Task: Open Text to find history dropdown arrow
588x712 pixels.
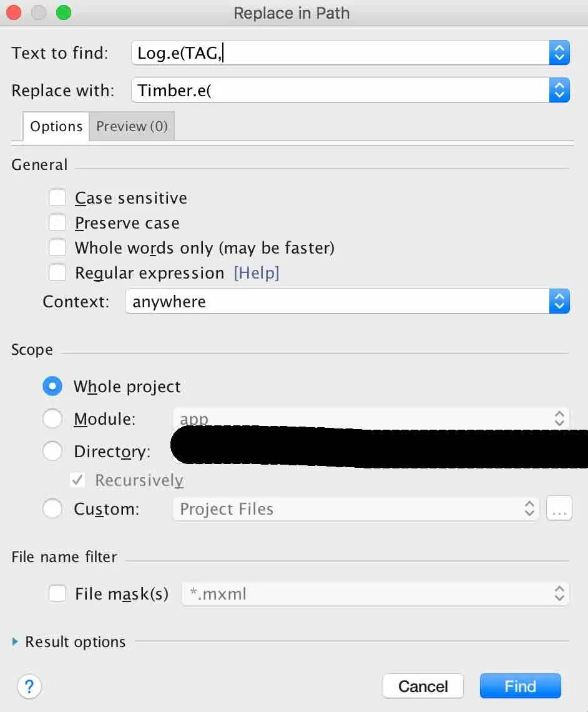Action: pyautogui.click(x=559, y=52)
